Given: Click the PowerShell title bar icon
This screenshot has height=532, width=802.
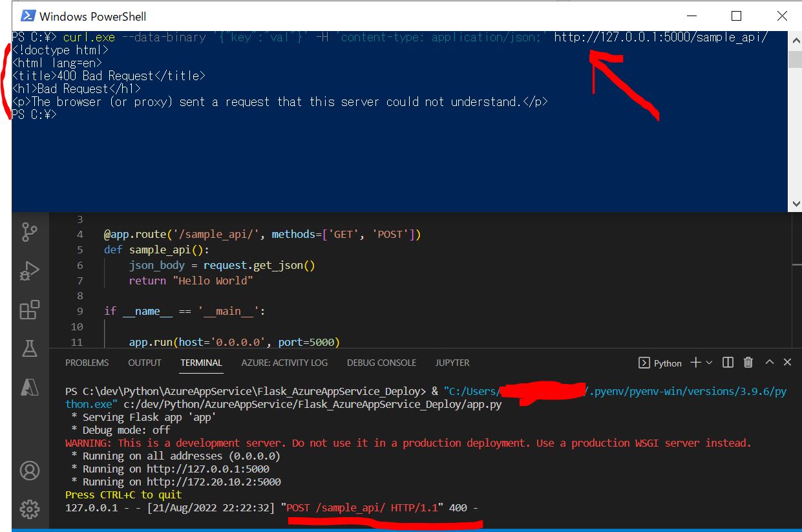Looking at the screenshot, I should tap(27, 16).
